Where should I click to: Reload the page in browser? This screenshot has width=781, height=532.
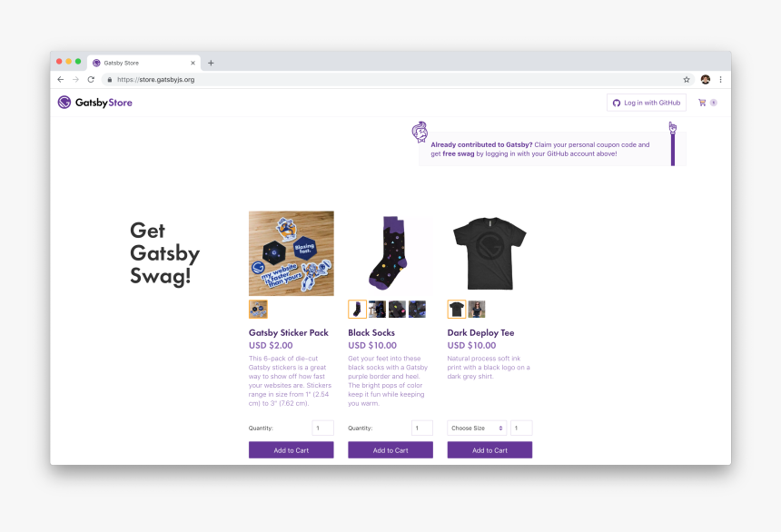tap(91, 80)
